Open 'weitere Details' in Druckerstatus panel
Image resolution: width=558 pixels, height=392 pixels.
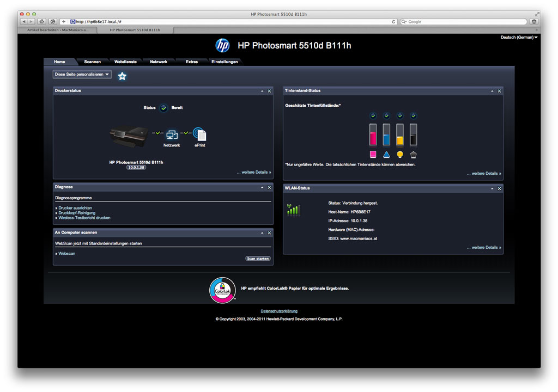coord(254,172)
